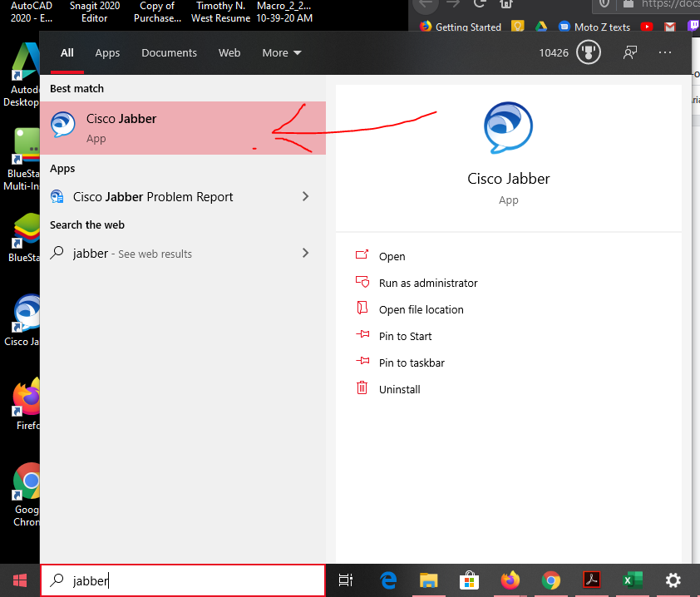Select the Apps search tab

point(107,52)
